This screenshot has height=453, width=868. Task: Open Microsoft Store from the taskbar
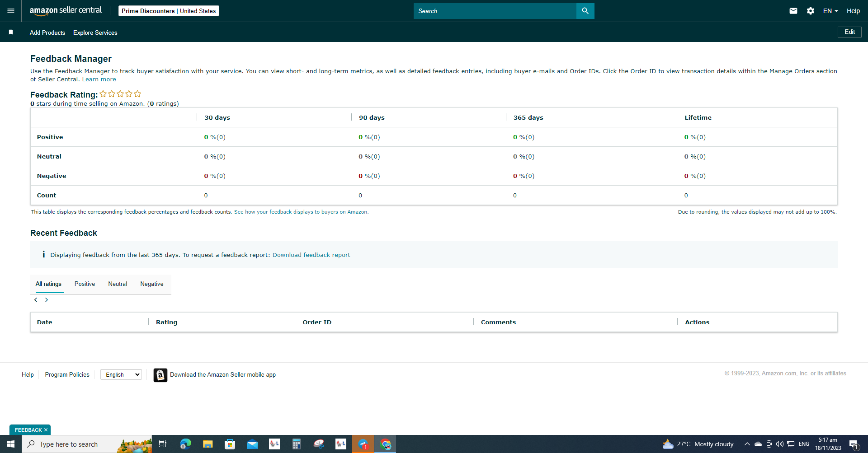[x=230, y=444]
